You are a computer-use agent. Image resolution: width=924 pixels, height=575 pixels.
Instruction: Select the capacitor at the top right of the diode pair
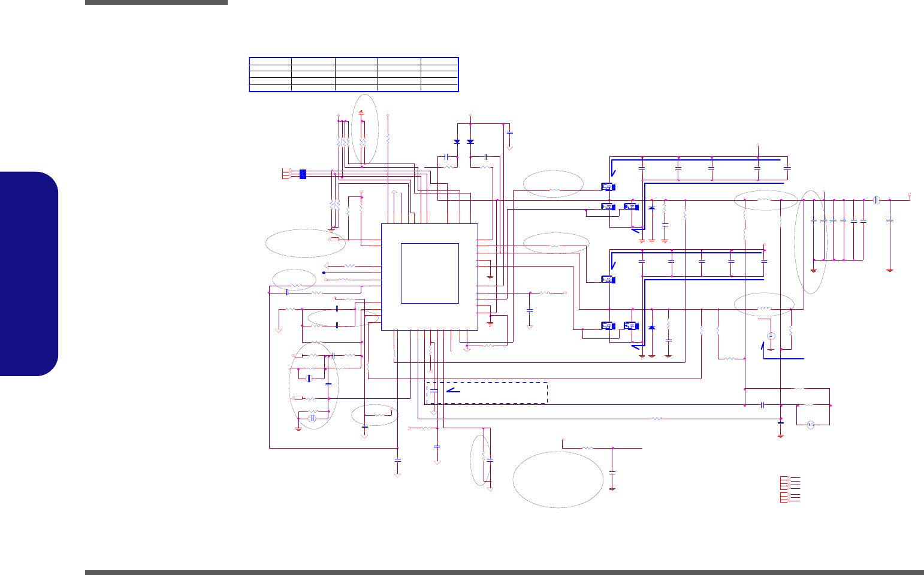point(510,132)
